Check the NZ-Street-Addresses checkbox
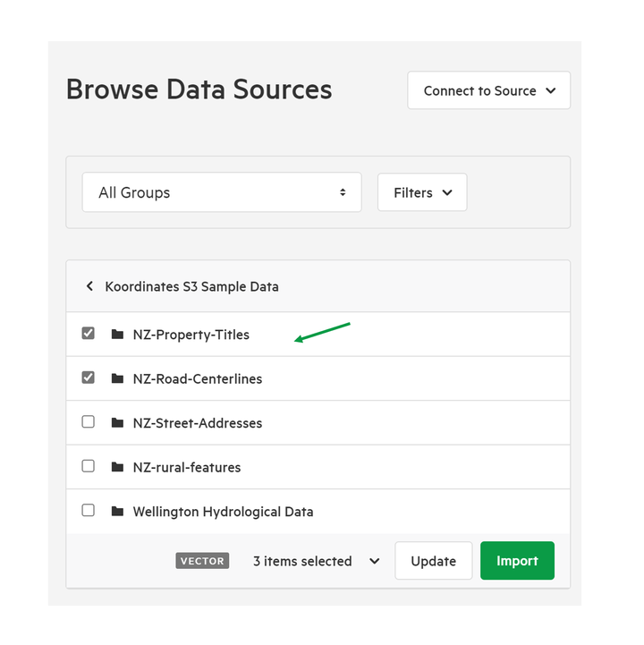Screen dimensions: 644x645 tap(88, 421)
